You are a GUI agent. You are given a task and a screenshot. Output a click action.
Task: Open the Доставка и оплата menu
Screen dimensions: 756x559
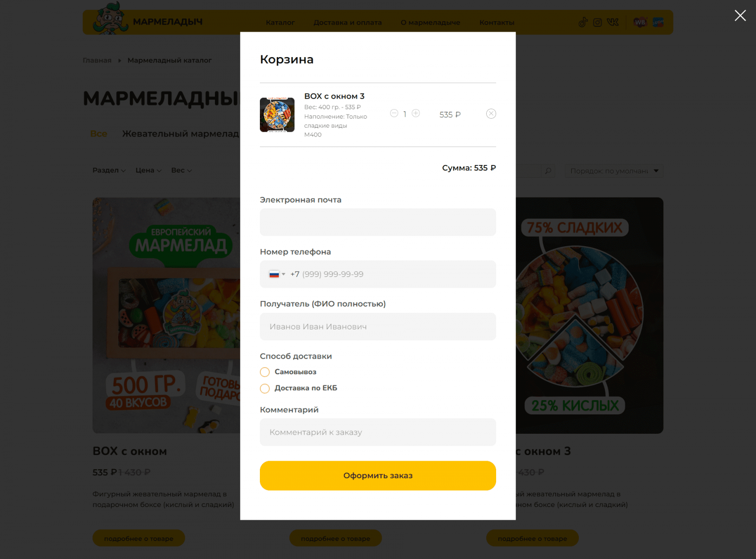pyautogui.click(x=347, y=22)
